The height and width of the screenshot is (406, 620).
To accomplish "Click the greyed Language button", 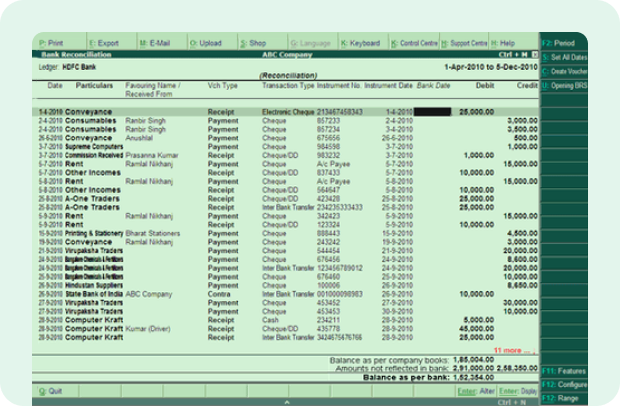I will pos(313,43).
